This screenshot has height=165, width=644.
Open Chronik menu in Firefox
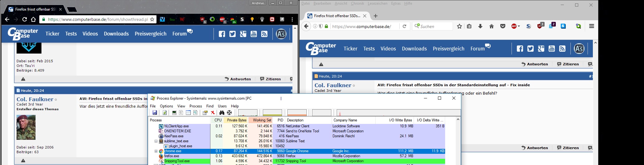point(357,3)
